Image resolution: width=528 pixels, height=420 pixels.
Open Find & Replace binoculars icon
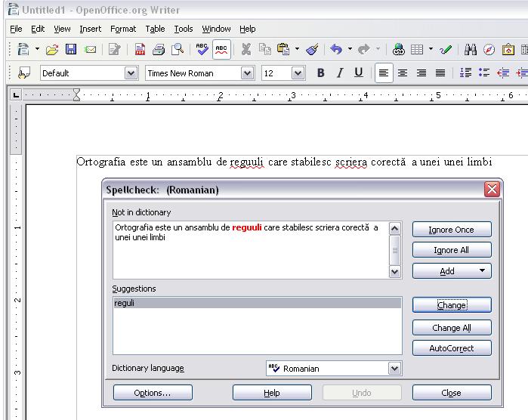[471, 50]
